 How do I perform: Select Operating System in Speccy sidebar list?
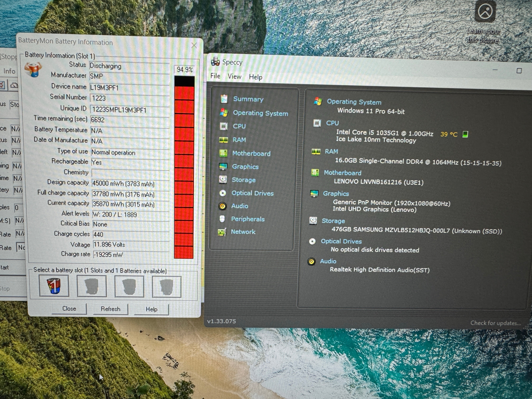(260, 113)
